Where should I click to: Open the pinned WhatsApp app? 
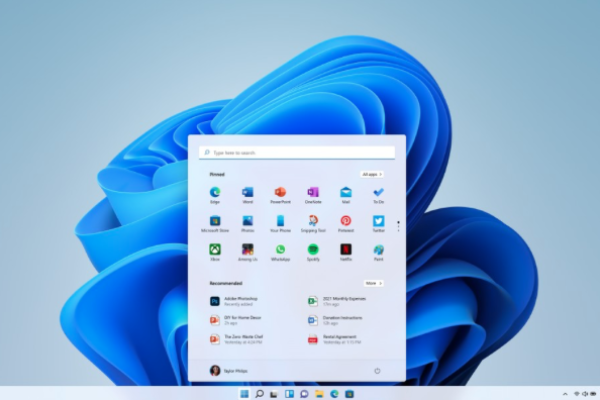point(280,249)
